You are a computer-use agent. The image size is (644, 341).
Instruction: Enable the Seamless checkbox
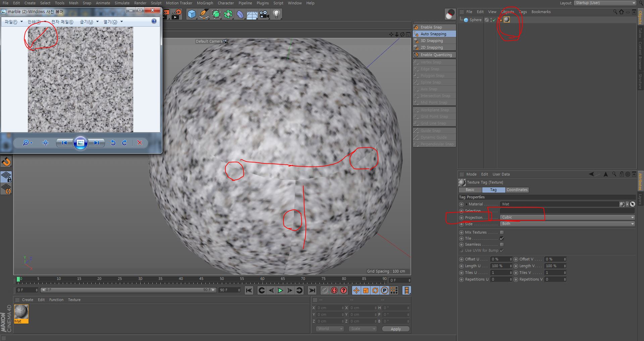pos(502,244)
